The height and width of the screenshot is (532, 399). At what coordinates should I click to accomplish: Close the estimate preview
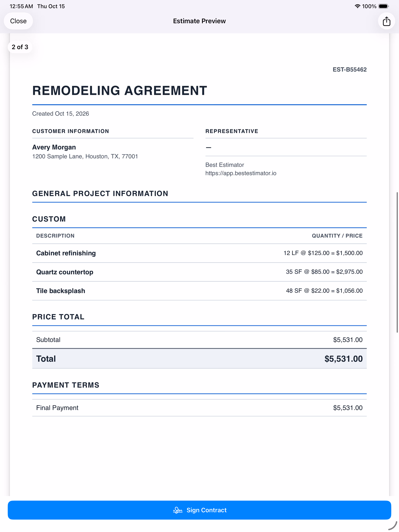(18, 21)
